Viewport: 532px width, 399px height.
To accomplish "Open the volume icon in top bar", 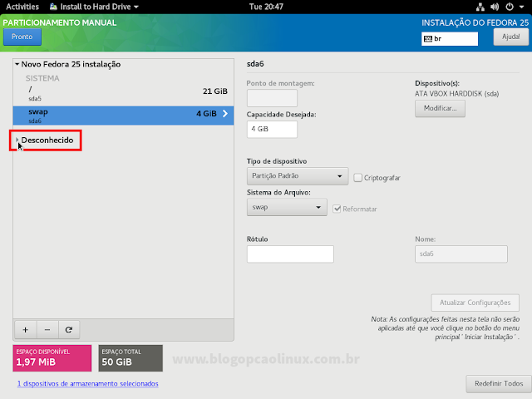I will [495, 7].
